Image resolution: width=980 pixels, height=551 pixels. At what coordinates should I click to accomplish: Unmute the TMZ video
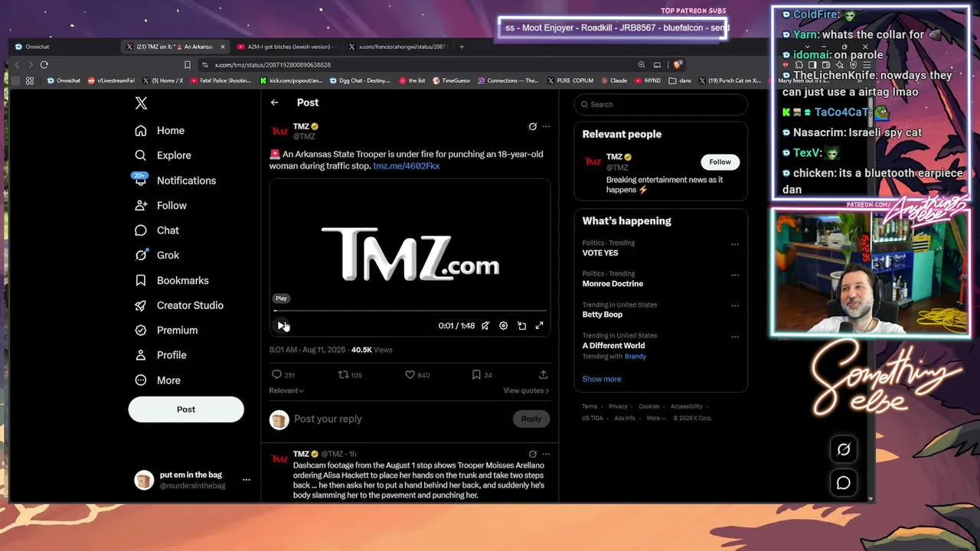click(x=485, y=326)
